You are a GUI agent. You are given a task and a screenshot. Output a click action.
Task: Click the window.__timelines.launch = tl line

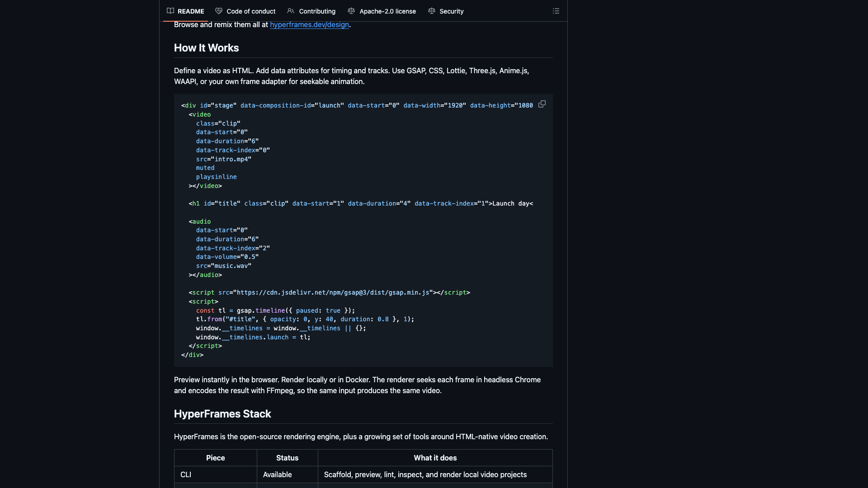(253, 337)
